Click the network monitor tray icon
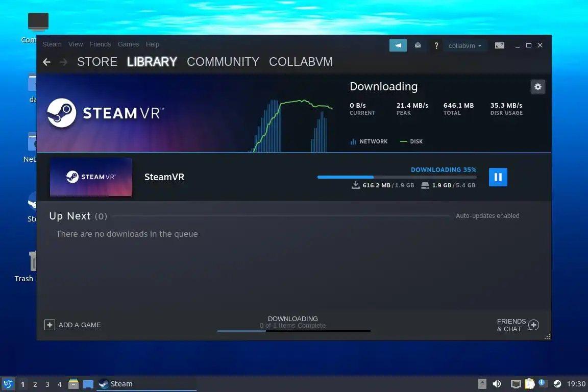Screen dimensions: 588x392 [516, 384]
